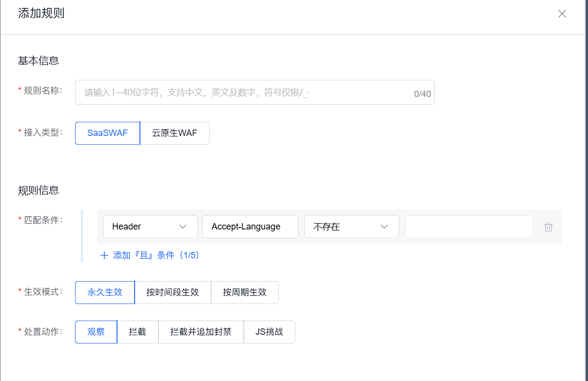Select the 观察 action

tap(96, 332)
